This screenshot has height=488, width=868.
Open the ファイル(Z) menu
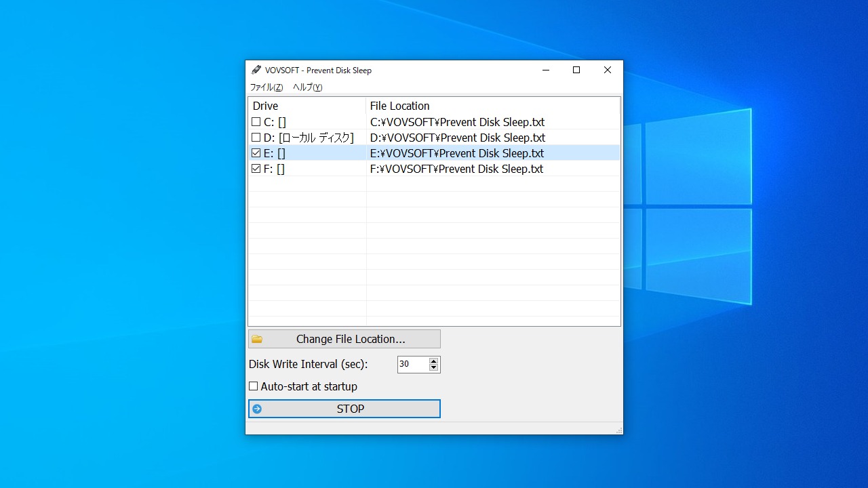click(267, 87)
